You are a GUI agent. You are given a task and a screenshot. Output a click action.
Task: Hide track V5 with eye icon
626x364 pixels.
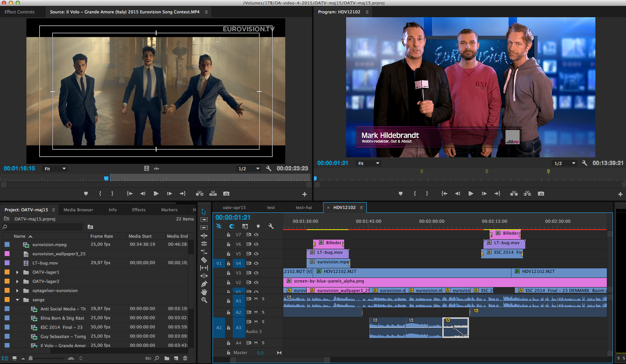pos(256,254)
